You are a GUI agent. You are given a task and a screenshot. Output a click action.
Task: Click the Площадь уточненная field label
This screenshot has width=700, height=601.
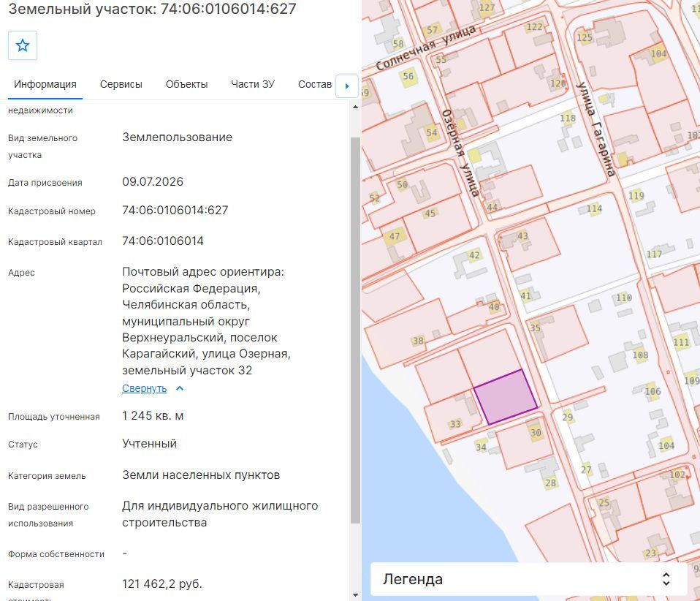tap(54, 417)
